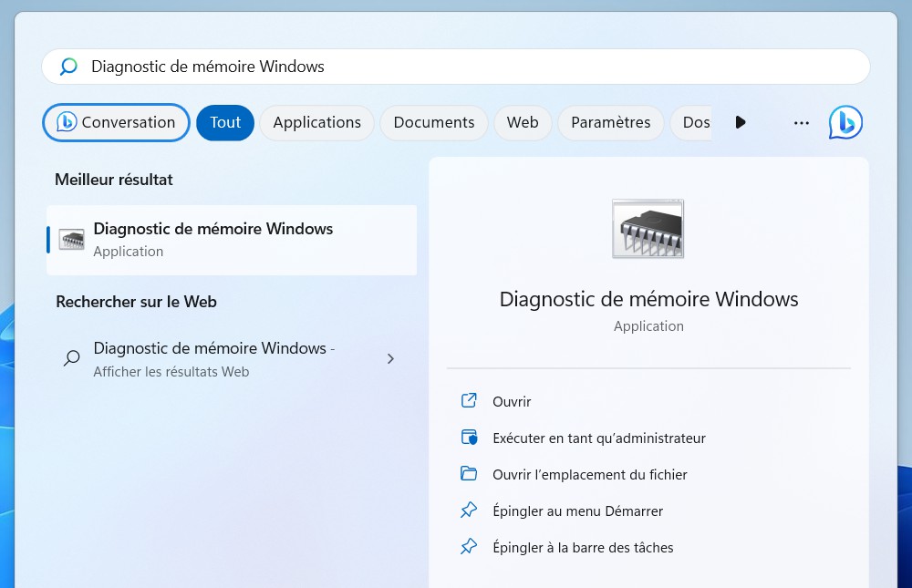Click the search magnifier icon in search box
912x588 pixels.
pyautogui.click(x=68, y=67)
